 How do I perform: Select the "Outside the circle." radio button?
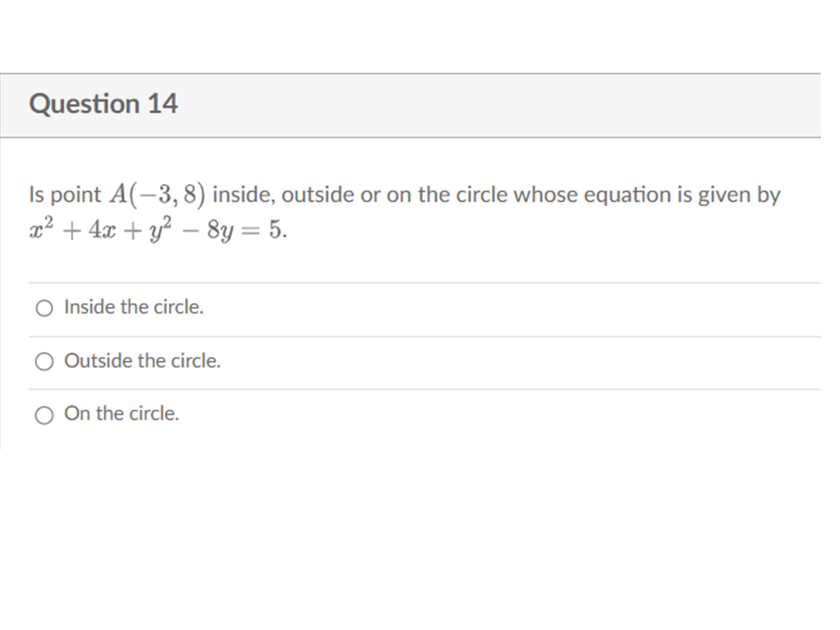(x=45, y=362)
